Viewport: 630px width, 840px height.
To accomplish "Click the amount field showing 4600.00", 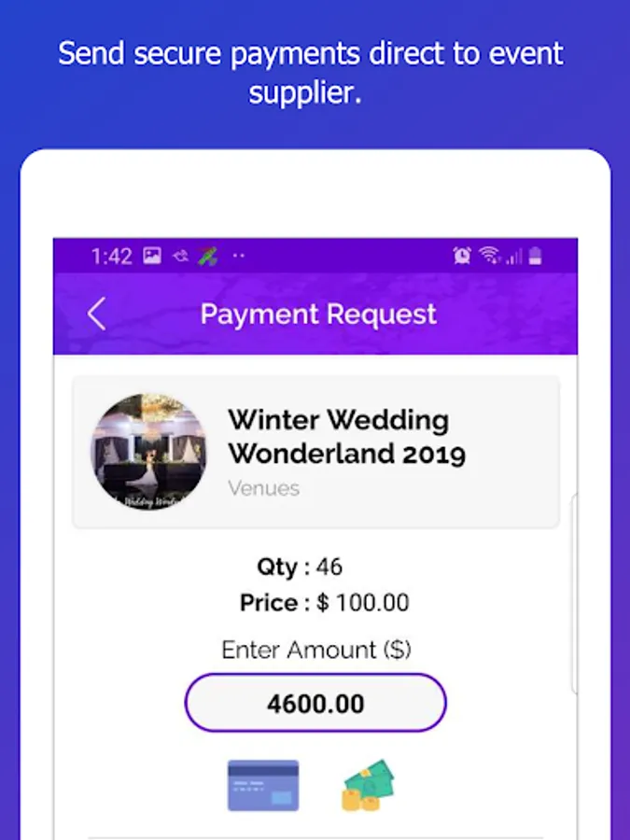I will pyautogui.click(x=315, y=703).
